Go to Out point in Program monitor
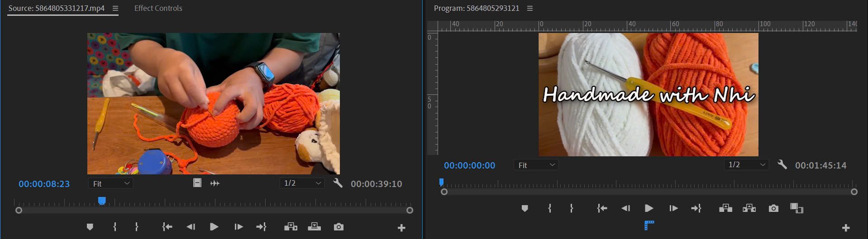This screenshot has width=868, height=239. coord(696,208)
